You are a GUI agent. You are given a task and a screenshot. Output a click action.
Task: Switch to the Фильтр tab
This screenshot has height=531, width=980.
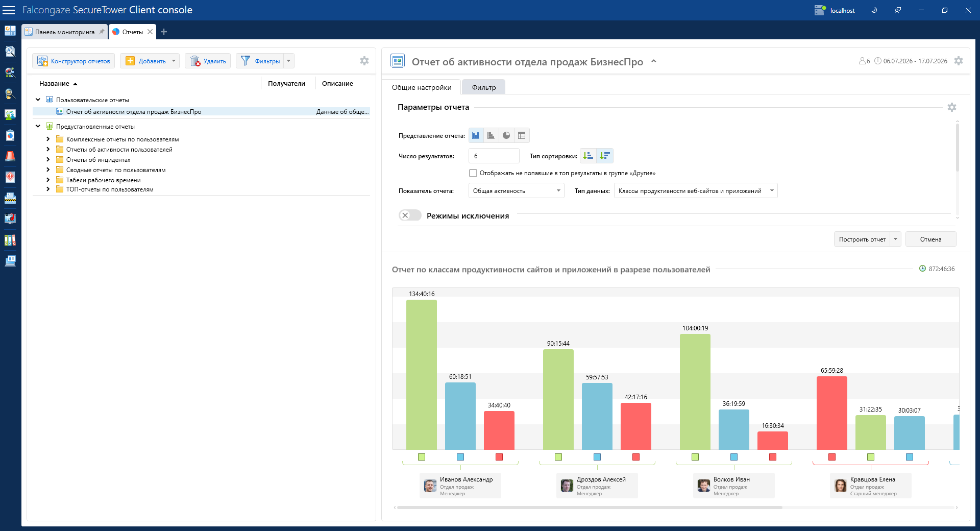pyautogui.click(x=484, y=87)
